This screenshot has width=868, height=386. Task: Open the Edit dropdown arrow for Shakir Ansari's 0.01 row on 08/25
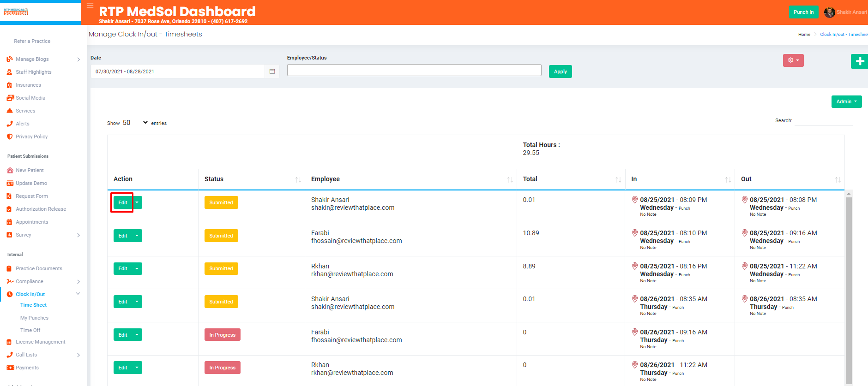(x=137, y=202)
